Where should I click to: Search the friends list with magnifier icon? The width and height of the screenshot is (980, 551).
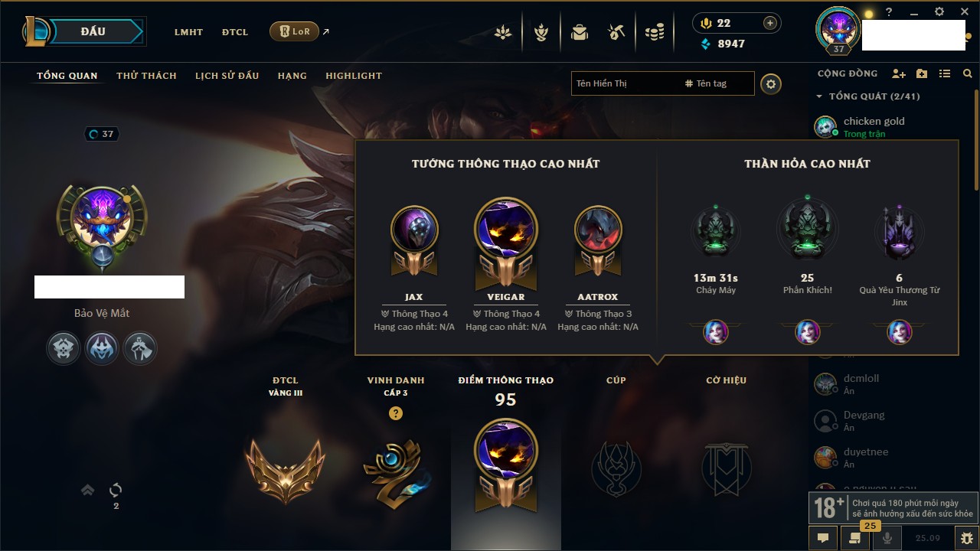pyautogui.click(x=968, y=73)
